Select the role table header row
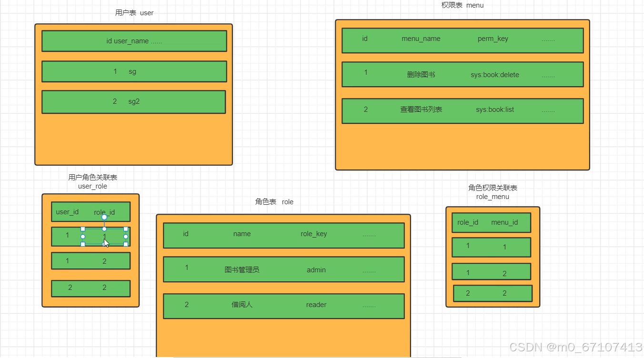This screenshot has height=358, width=644. [284, 234]
